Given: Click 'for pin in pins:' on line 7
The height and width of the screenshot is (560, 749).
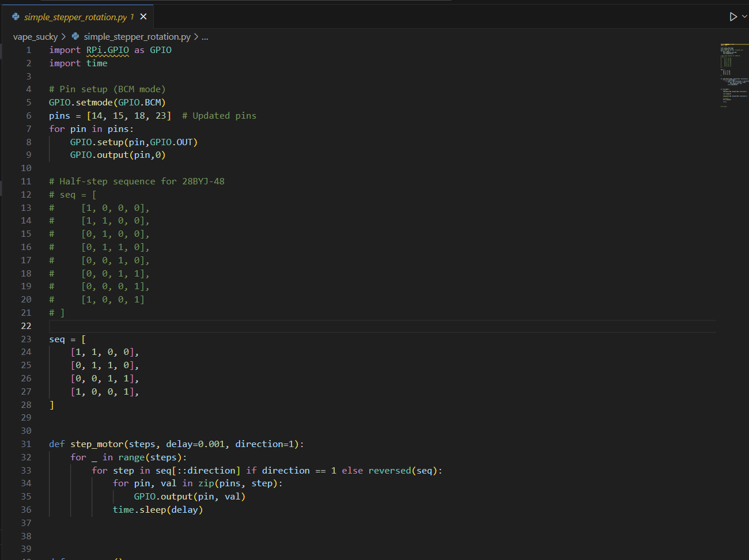Looking at the screenshot, I should (x=91, y=129).
